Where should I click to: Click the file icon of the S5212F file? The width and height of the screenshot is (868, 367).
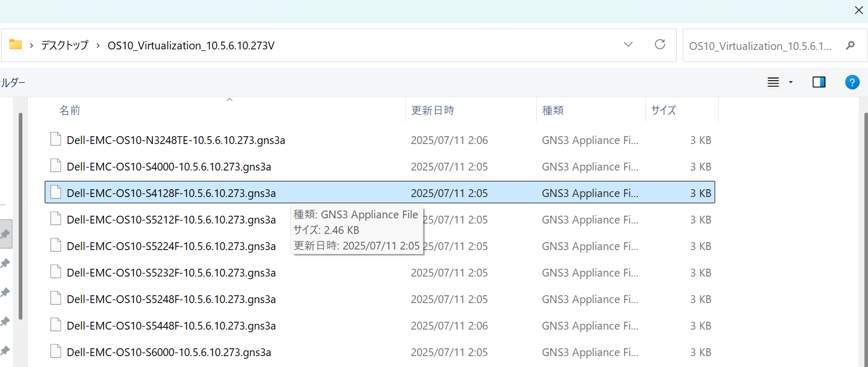pos(56,218)
